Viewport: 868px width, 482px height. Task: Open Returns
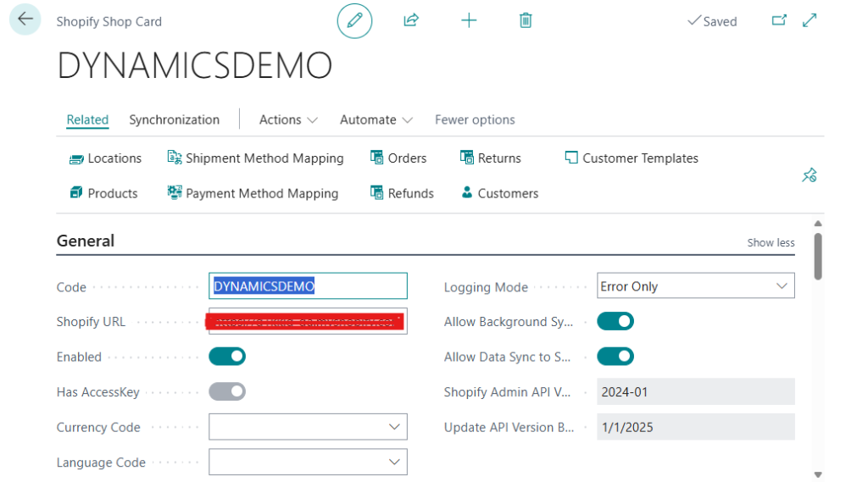pos(491,158)
